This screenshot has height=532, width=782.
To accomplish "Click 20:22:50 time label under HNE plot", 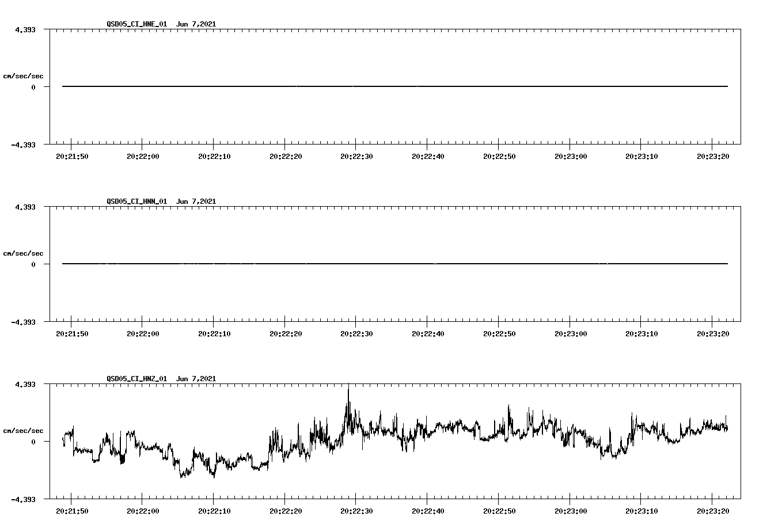I will point(499,156).
